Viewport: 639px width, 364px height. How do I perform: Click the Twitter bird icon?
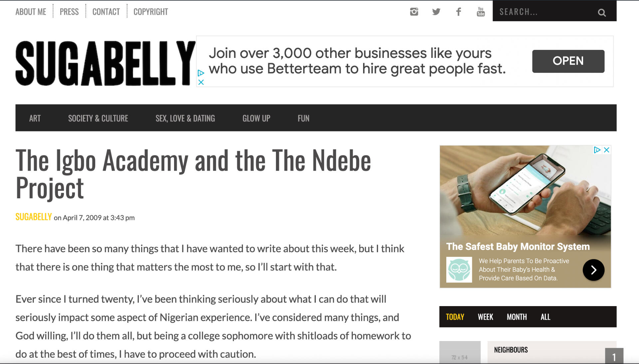[x=436, y=12]
